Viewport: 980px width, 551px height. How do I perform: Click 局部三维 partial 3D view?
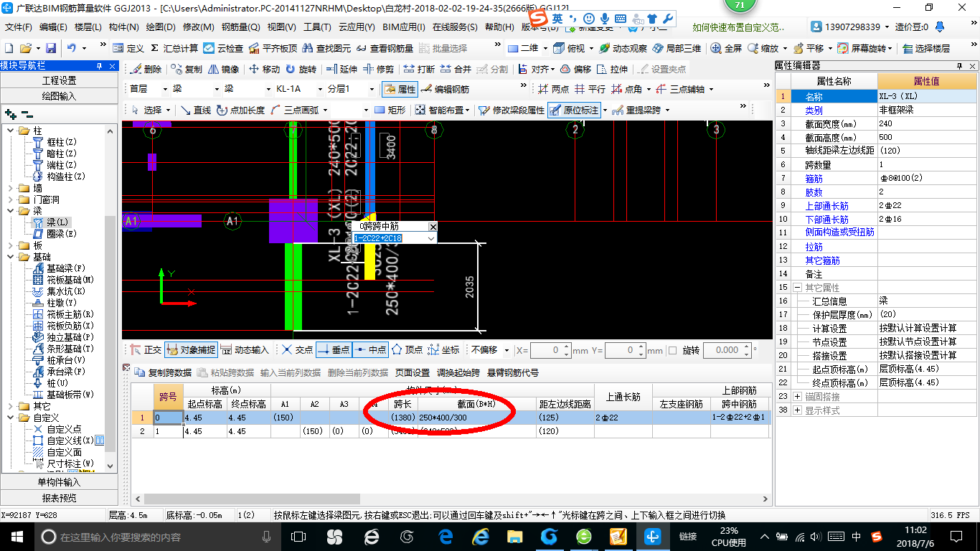point(677,48)
